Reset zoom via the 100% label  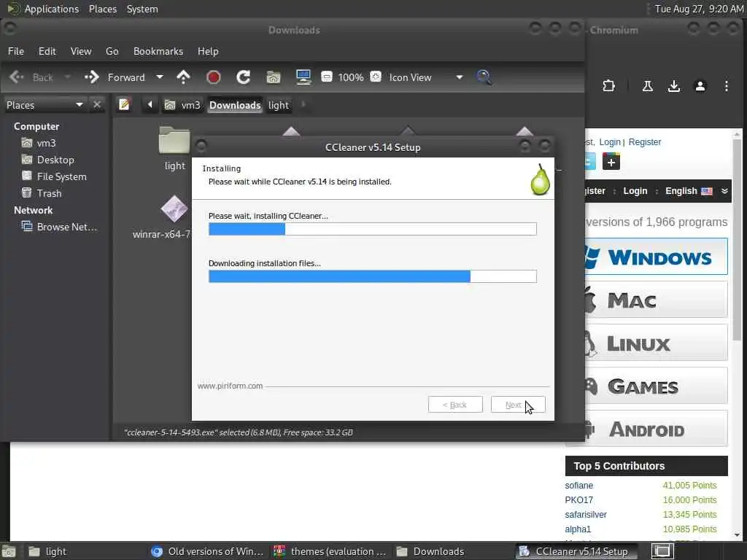point(351,77)
